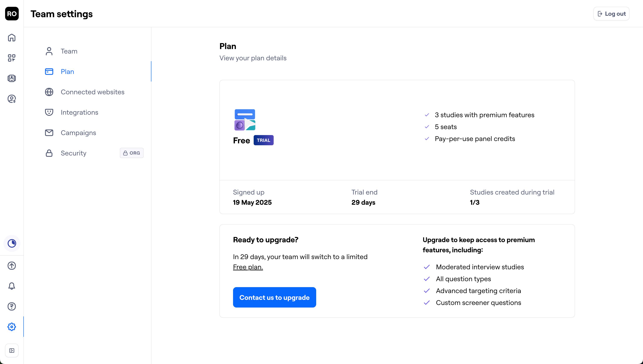Screen dimensions: 643x364
Task: Click the RO workspace avatar logo
Action: coord(12,14)
